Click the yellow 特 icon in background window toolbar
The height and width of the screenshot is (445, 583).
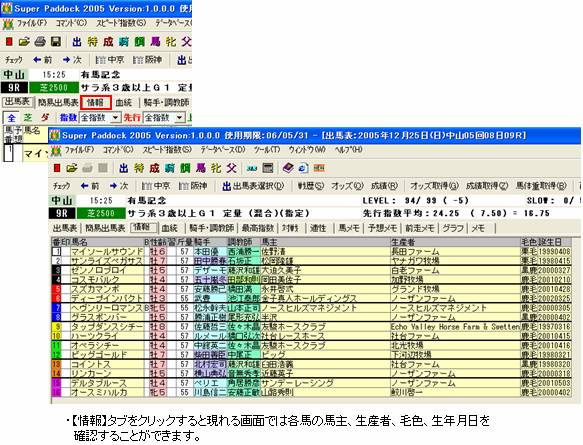(x=93, y=42)
